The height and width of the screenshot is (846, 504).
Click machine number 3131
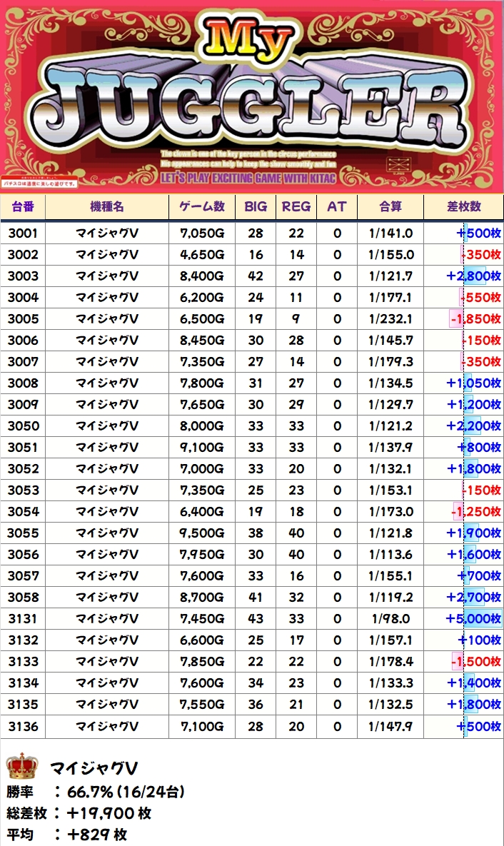[24, 619]
